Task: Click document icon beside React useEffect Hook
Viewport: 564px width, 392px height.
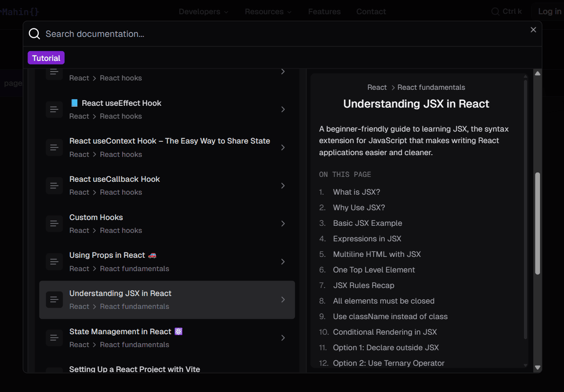Action: coord(54,109)
